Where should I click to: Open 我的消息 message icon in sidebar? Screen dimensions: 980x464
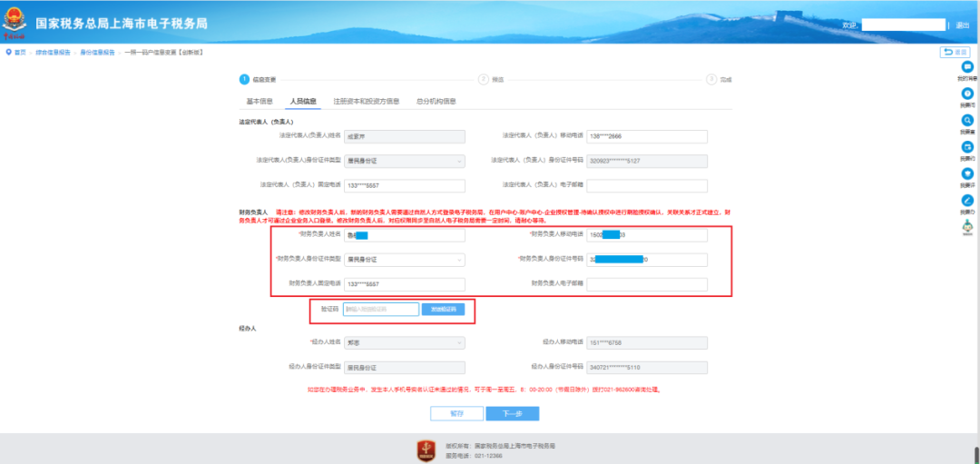(x=967, y=67)
